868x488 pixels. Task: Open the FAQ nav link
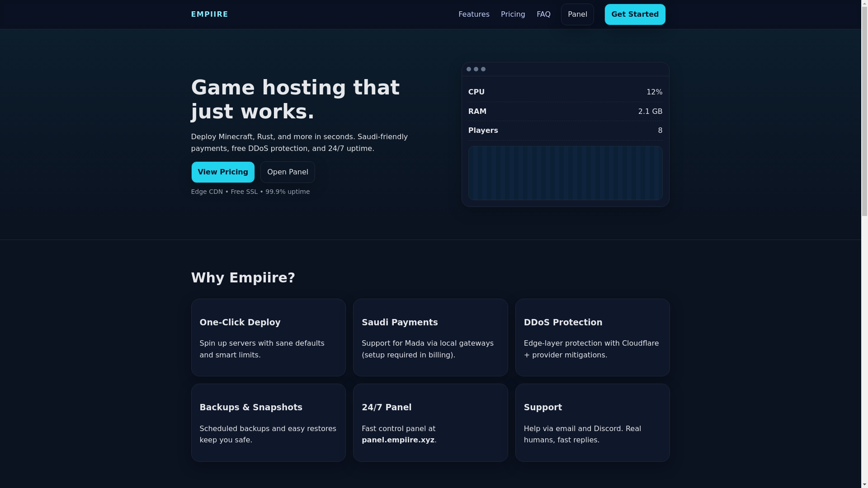click(543, 14)
